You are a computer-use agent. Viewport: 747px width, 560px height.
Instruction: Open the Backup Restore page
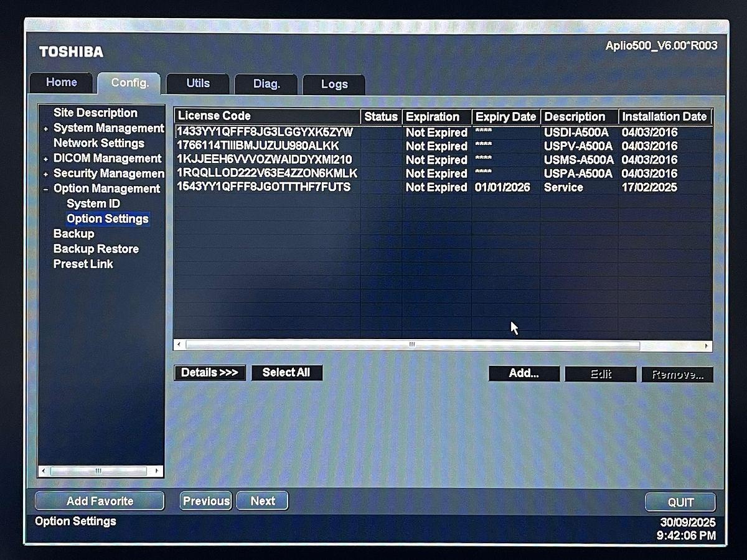(96, 248)
